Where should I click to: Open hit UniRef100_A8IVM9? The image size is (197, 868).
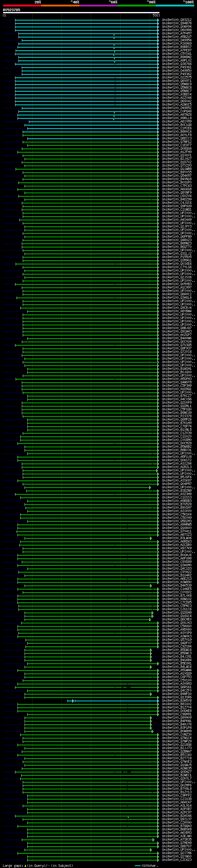177,121
